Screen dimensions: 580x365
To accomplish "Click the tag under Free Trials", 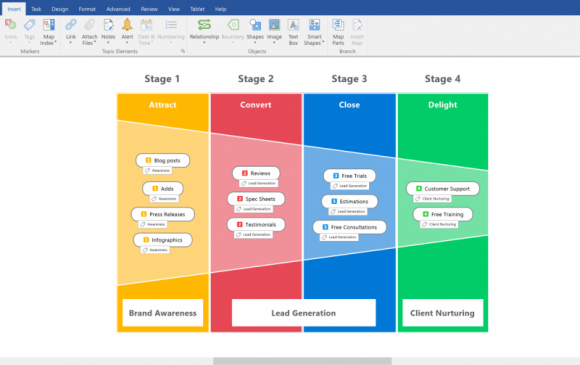I will tap(350, 186).
